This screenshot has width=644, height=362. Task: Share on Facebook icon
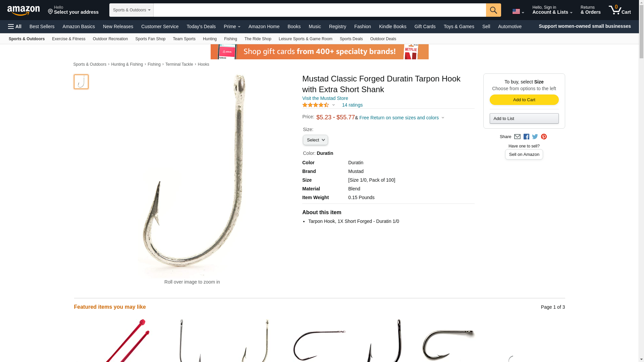point(526,137)
